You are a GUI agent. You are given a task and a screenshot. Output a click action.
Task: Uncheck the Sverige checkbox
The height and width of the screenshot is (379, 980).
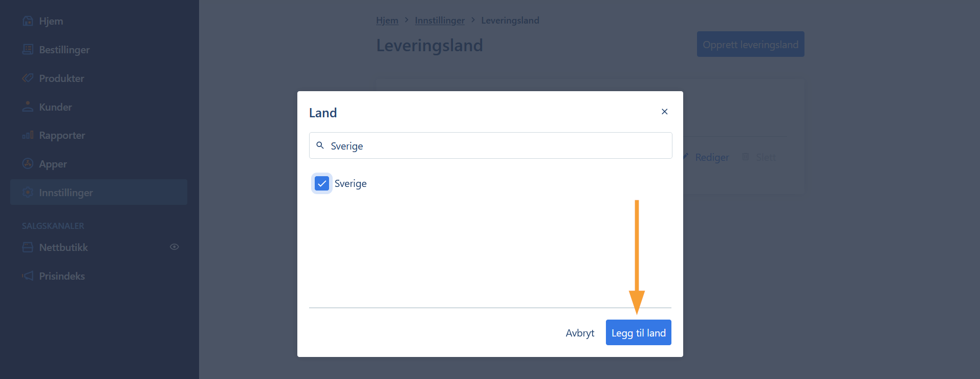click(322, 183)
